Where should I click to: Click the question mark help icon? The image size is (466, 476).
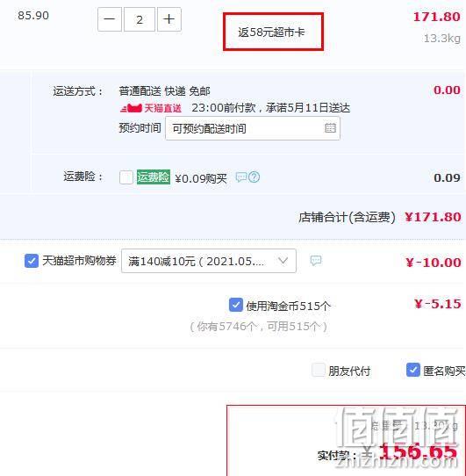(x=254, y=177)
